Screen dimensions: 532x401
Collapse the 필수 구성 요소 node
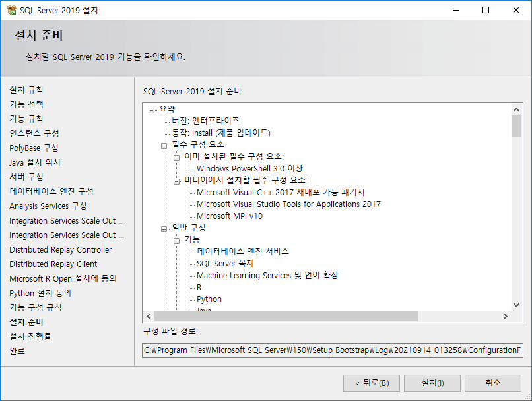coord(164,146)
